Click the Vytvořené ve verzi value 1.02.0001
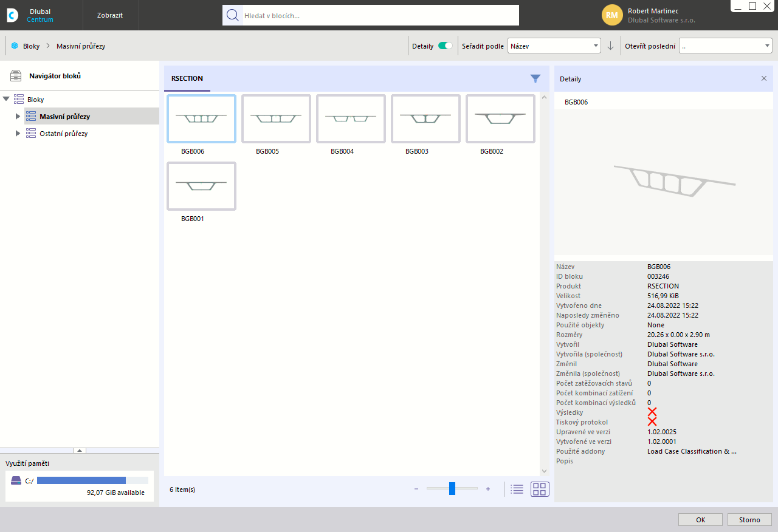 tap(662, 442)
